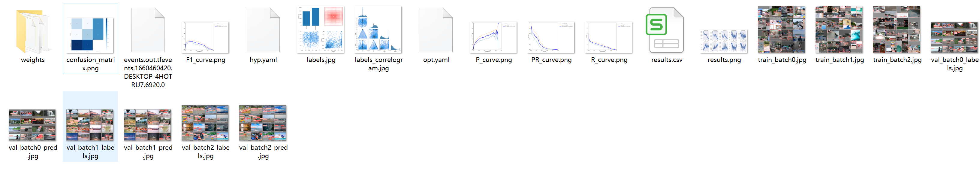Select the labels_correlogram.jpg thumbnail
The image size is (980, 181).
coord(378,30)
